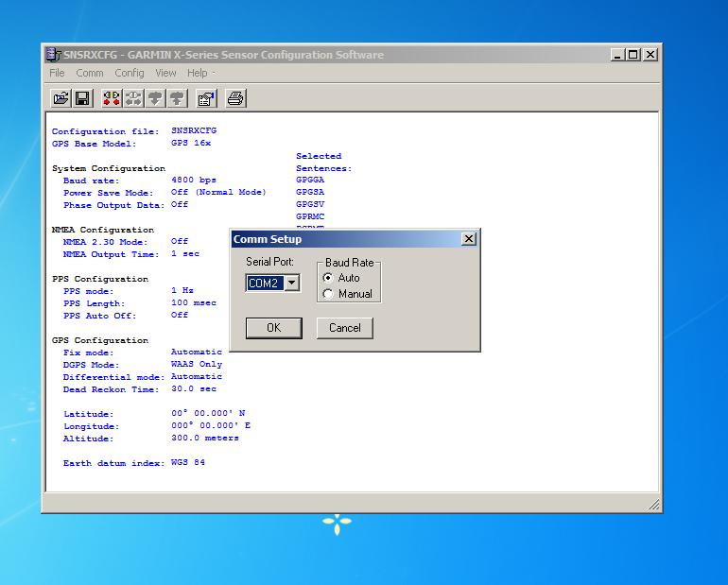728x585 pixels.
Task: Click the 'WAAS Only' DGPS value
Action: (197, 364)
